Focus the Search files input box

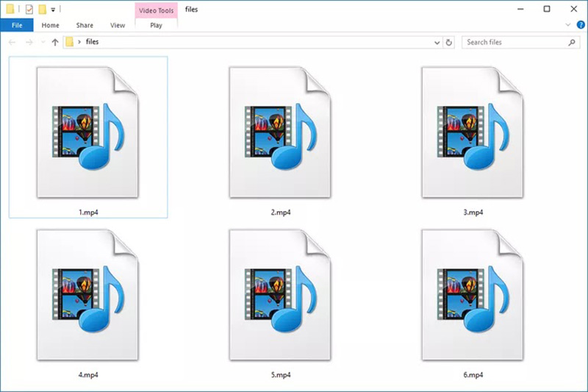tap(521, 43)
